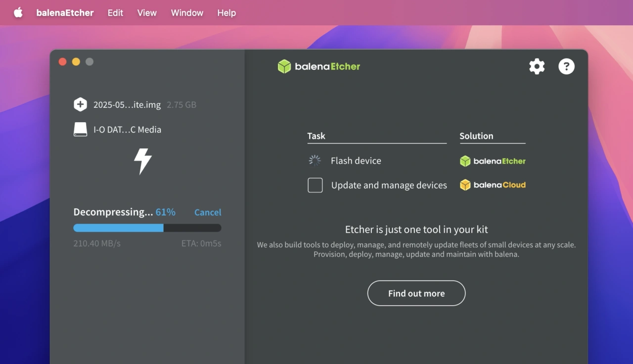Image resolution: width=633 pixels, height=364 pixels.
Task: Open the View menu
Action: point(147,13)
